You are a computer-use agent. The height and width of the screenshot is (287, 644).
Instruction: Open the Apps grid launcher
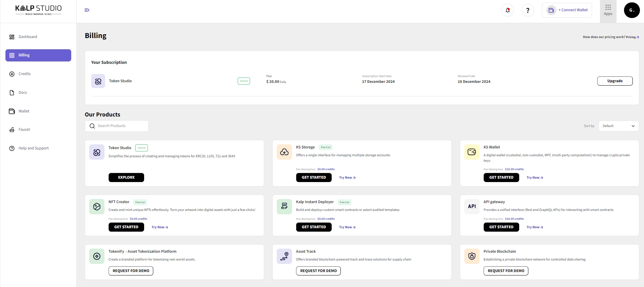coord(608,10)
